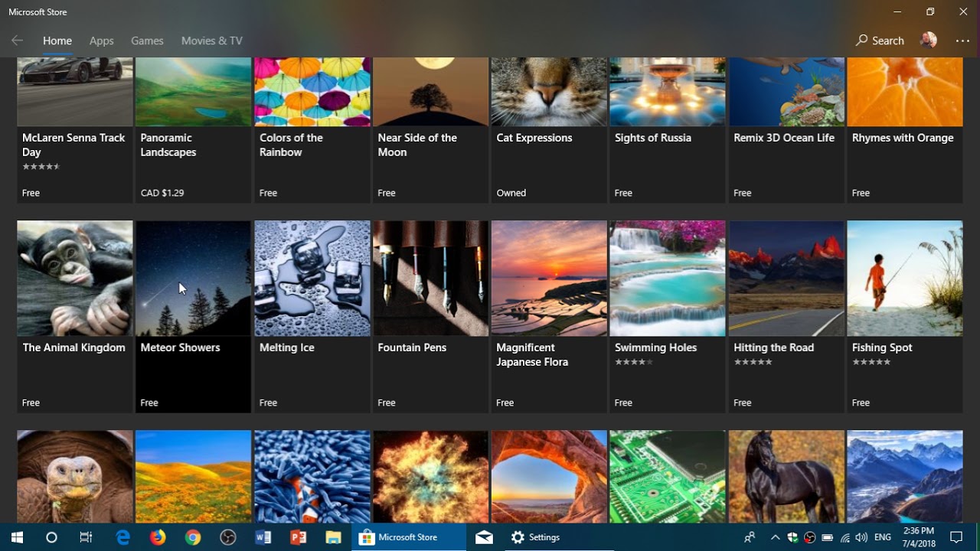Switch to the Games tab
The image size is (980, 551).
click(x=147, y=41)
